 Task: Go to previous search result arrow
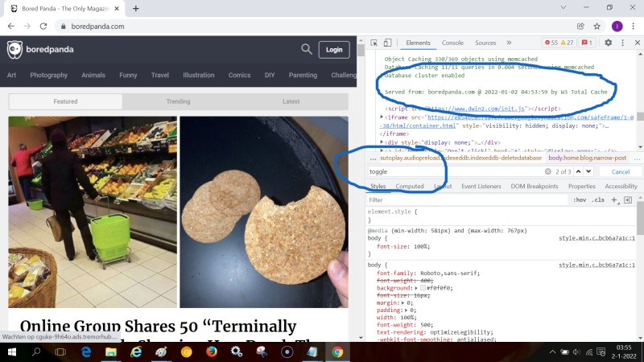point(578,171)
